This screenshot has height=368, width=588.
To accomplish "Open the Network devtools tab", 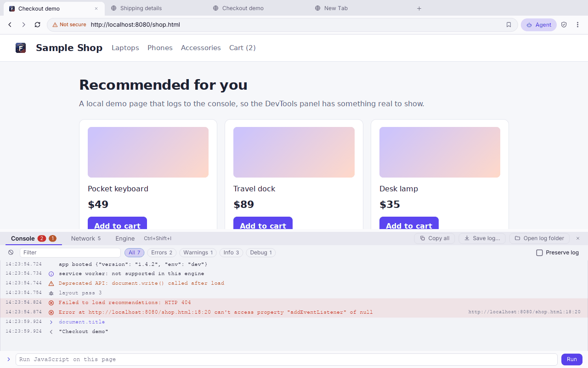I will tap(86, 238).
